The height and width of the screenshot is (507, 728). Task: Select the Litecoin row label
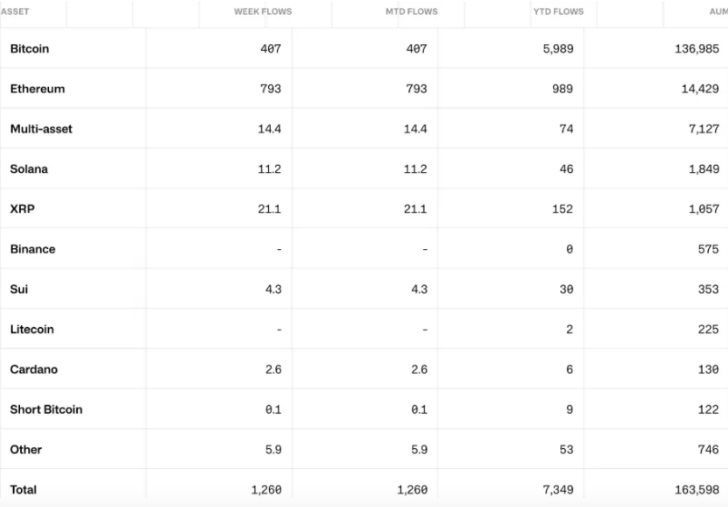click(32, 329)
